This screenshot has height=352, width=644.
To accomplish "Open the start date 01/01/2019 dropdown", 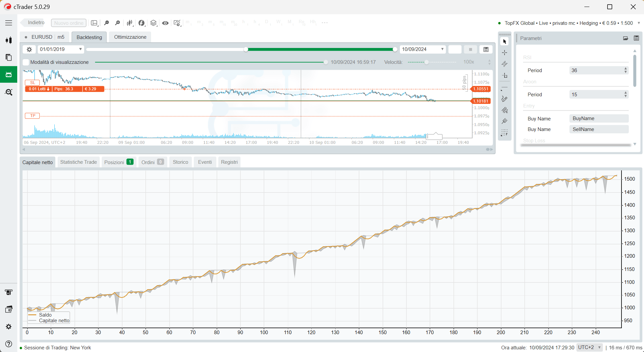I will pyautogui.click(x=61, y=49).
